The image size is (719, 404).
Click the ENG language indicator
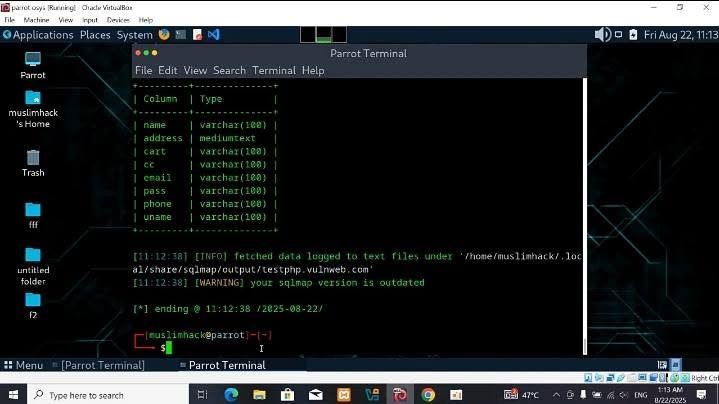click(x=641, y=395)
